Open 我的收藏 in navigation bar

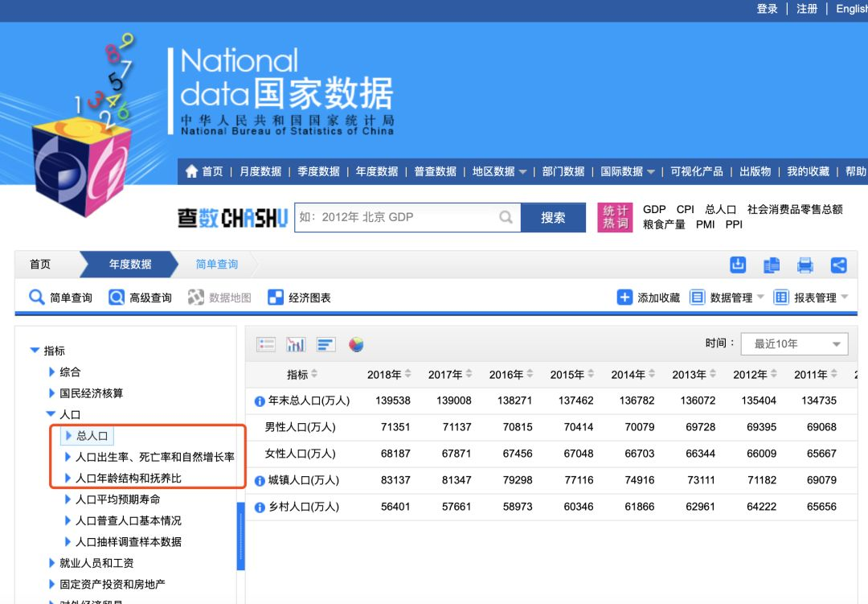click(809, 172)
